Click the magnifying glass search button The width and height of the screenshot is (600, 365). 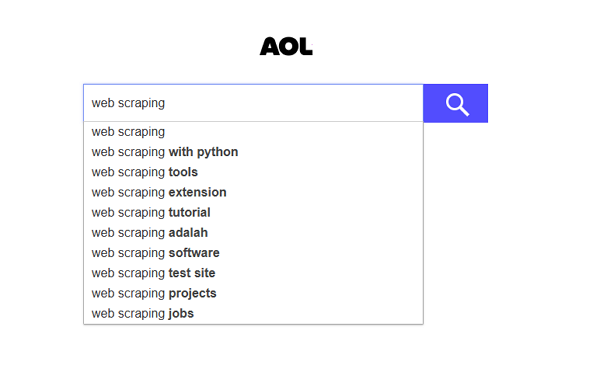(455, 103)
